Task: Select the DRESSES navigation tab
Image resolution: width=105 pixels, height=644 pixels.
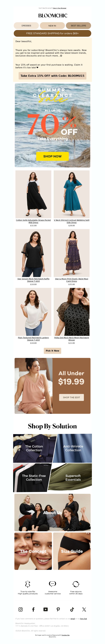Action: (x=26, y=26)
